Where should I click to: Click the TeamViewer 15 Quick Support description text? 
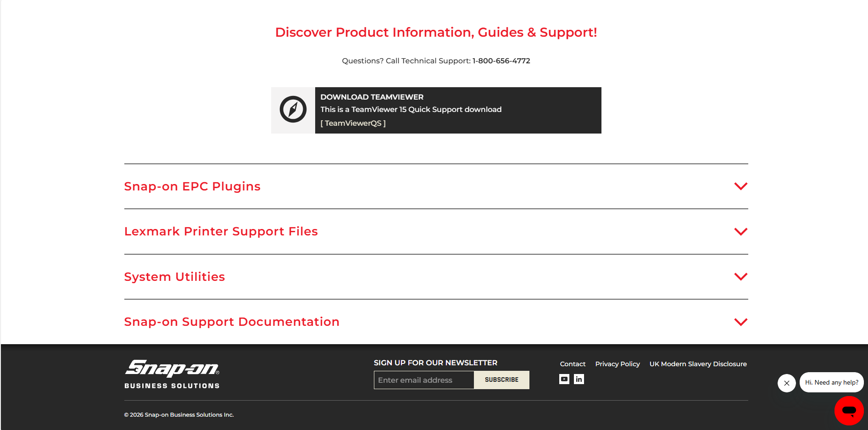411,109
